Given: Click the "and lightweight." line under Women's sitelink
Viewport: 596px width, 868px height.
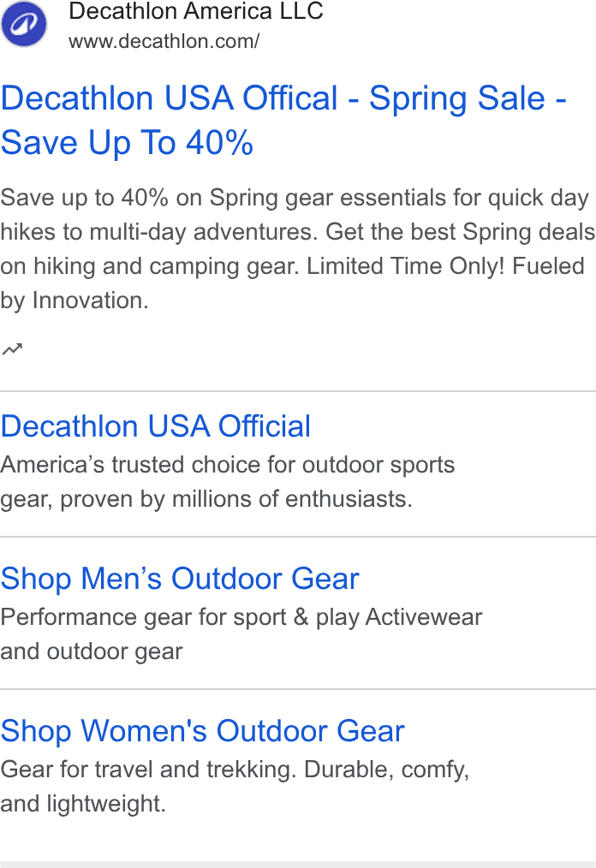Looking at the screenshot, I should (x=83, y=804).
